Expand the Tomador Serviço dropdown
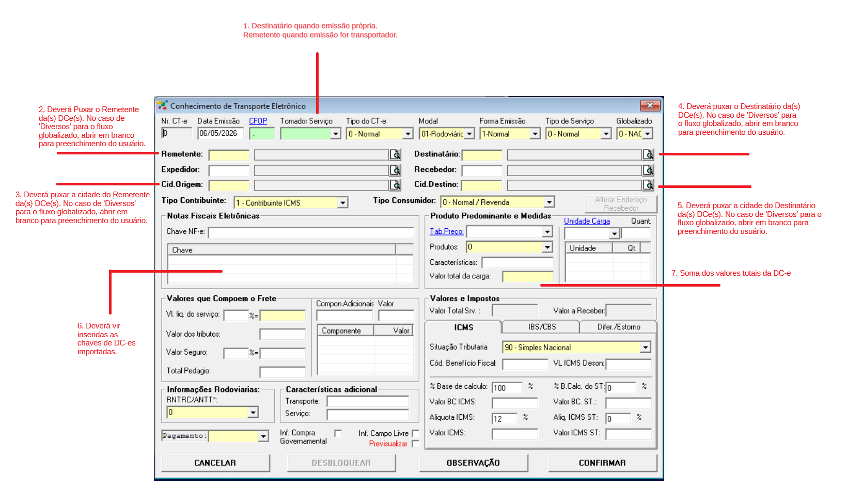 coord(336,134)
